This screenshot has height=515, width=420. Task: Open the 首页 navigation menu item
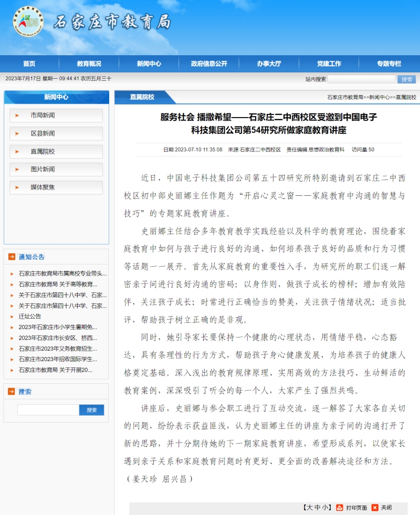coord(29,64)
